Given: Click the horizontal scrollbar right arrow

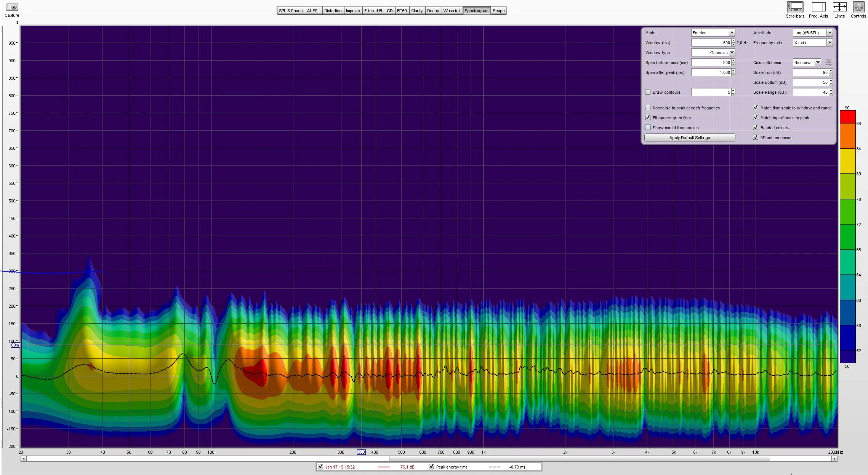Looking at the screenshot, I should click(x=834, y=459).
